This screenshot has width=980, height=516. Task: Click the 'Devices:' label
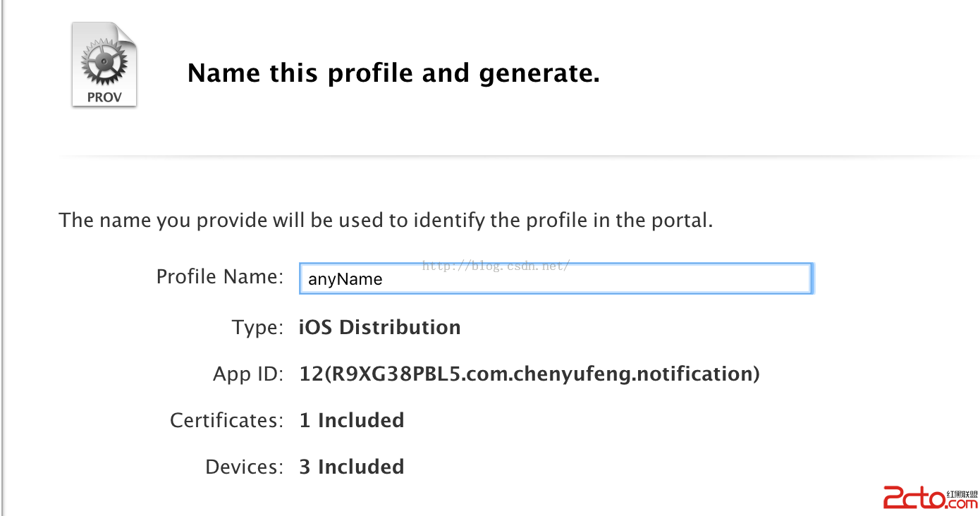[x=244, y=467]
